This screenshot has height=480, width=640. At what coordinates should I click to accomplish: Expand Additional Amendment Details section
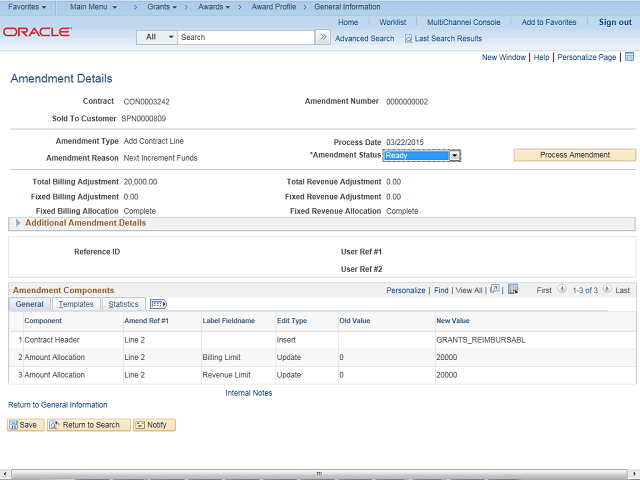pyautogui.click(x=17, y=223)
